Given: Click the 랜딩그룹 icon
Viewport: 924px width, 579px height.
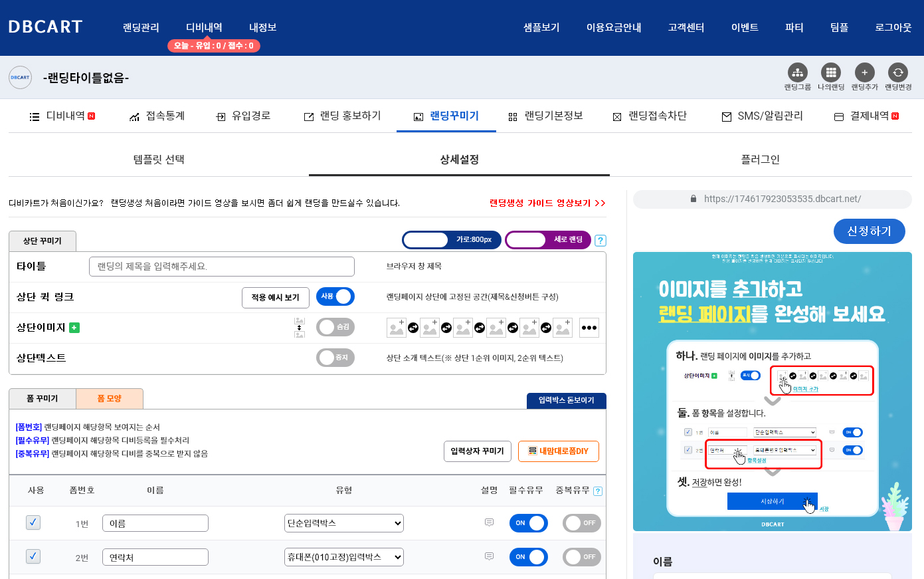Looking at the screenshot, I should (797, 72).
